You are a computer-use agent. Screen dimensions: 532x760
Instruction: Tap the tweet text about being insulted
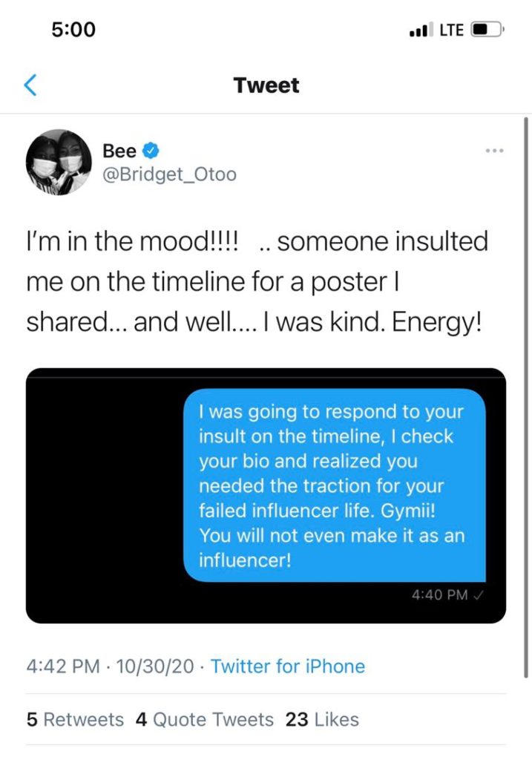tap(257, 282)
